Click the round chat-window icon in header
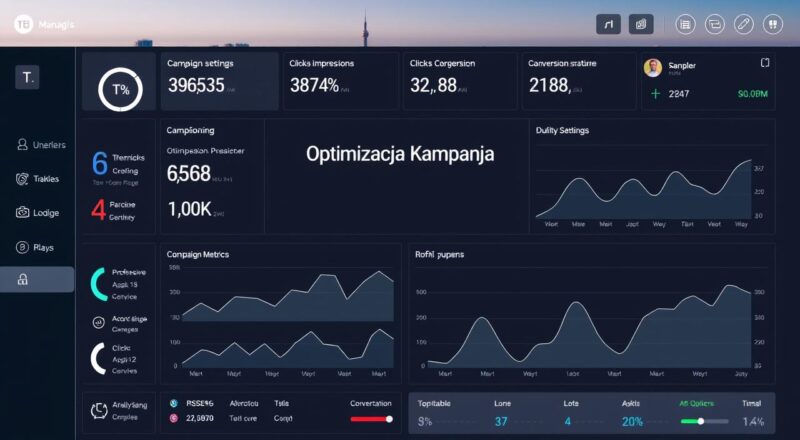The image size is (800, 440). (714, 24)
